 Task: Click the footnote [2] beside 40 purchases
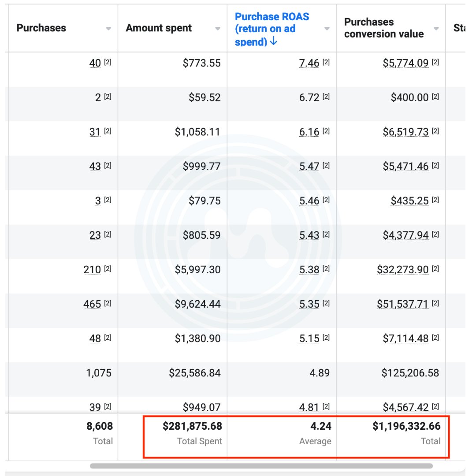(x=108, y=62)
